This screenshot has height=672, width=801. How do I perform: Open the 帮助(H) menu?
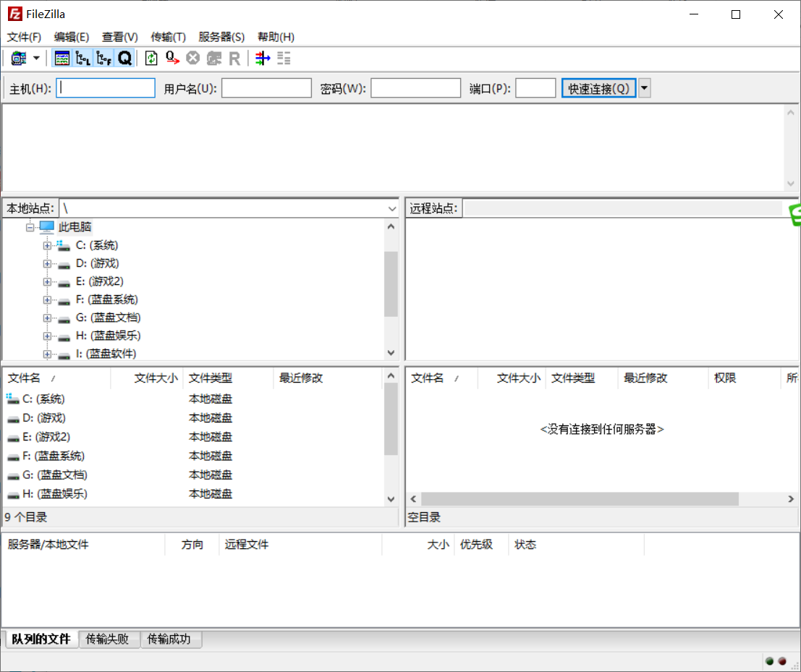click(x=276, y=37)
